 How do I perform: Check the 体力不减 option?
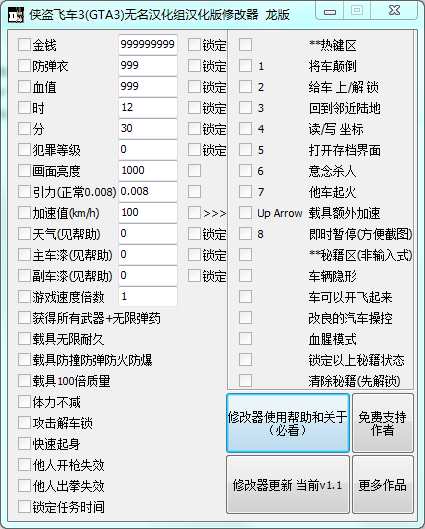pos(24,402)
